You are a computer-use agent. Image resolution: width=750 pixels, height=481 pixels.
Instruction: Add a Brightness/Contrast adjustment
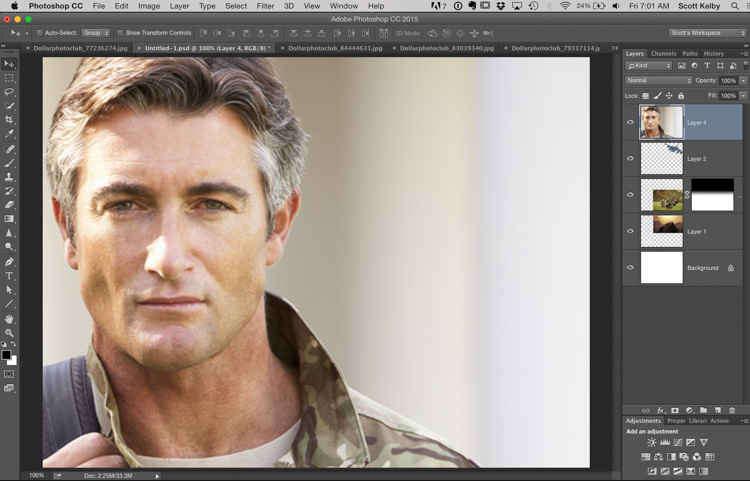point(652,442)
